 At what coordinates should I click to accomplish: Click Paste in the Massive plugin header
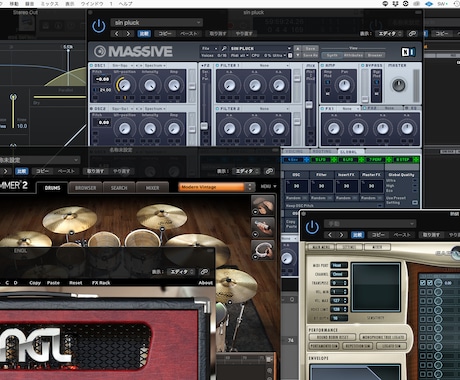click(x=189, y=34)
